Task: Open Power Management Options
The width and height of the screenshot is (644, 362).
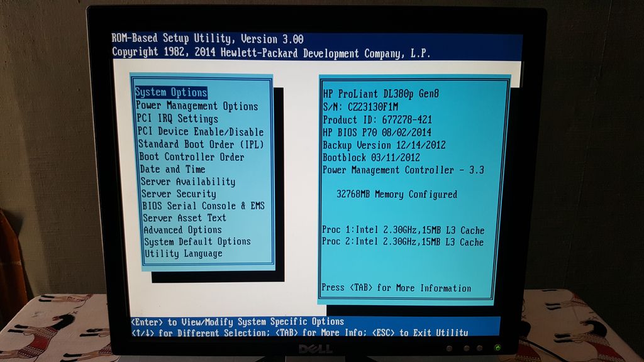Action: pos(197,106)
